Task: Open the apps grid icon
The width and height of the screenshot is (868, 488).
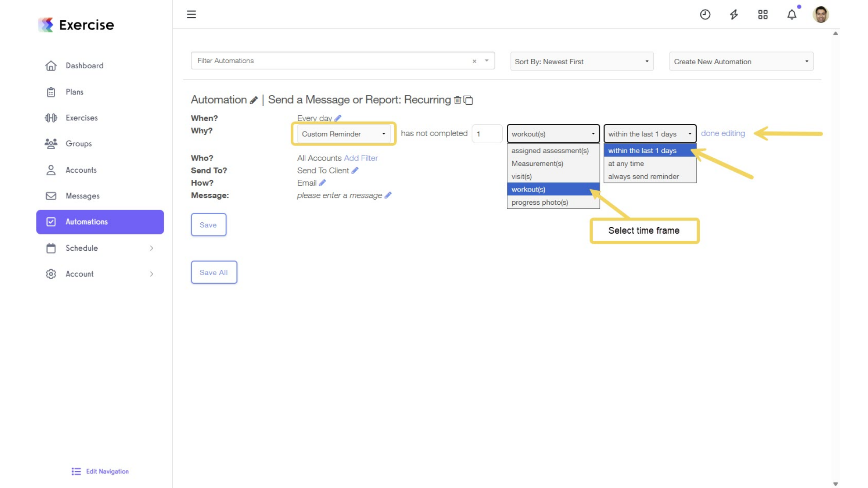Action: click(763, 14)
